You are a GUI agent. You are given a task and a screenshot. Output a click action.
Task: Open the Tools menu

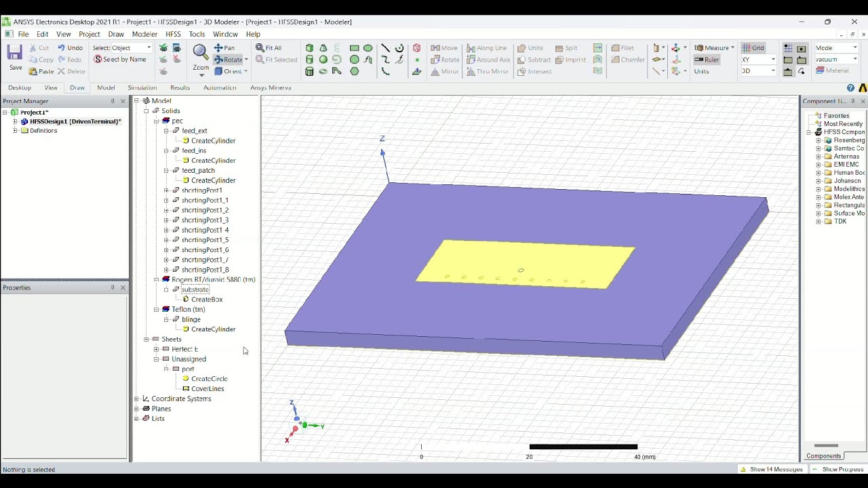[197, 34]
